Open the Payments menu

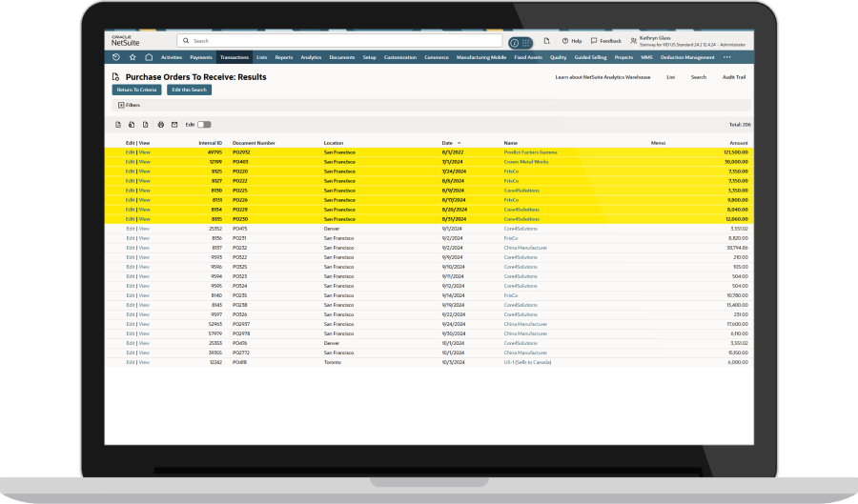click(x=201, y=57)
